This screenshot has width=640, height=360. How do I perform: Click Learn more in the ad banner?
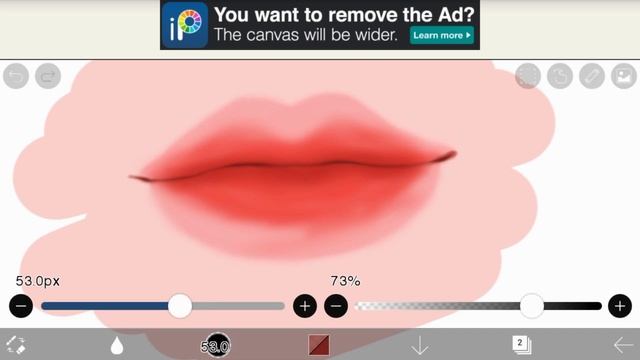(442, 36)
